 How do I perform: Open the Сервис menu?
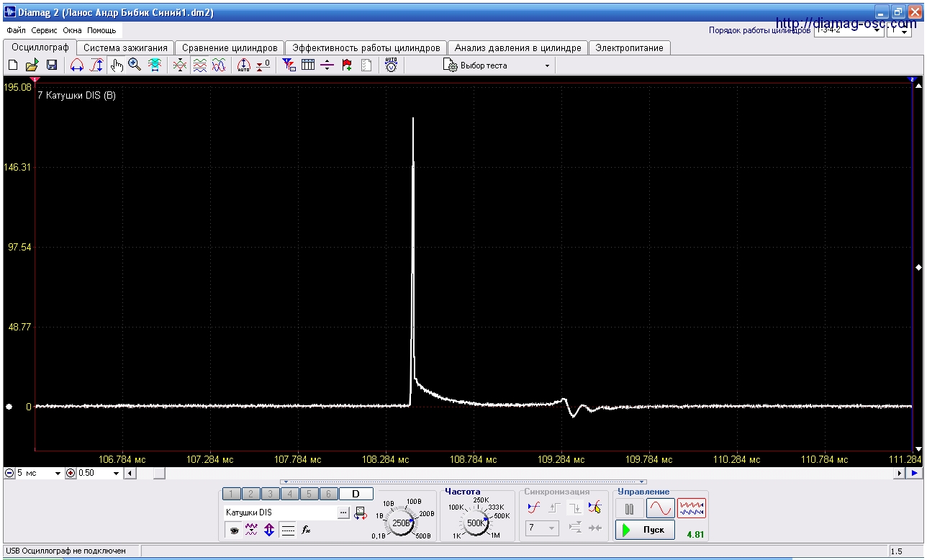[x=45, y=31]
